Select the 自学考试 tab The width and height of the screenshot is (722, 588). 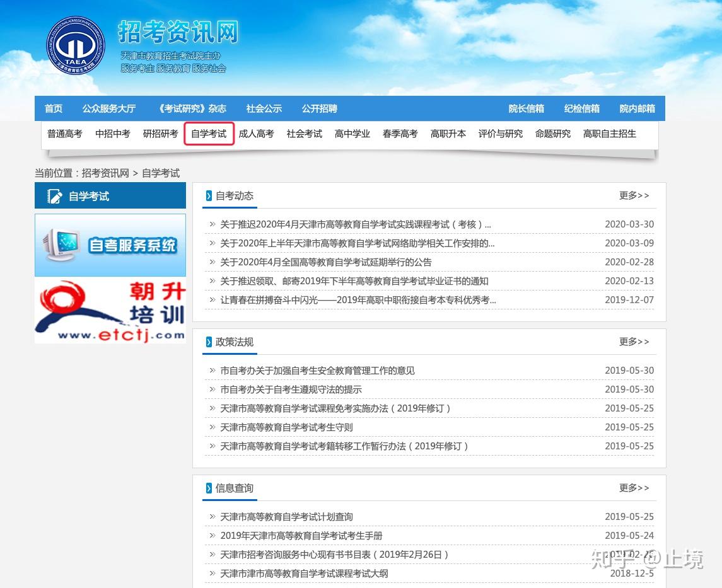(209, 134)
